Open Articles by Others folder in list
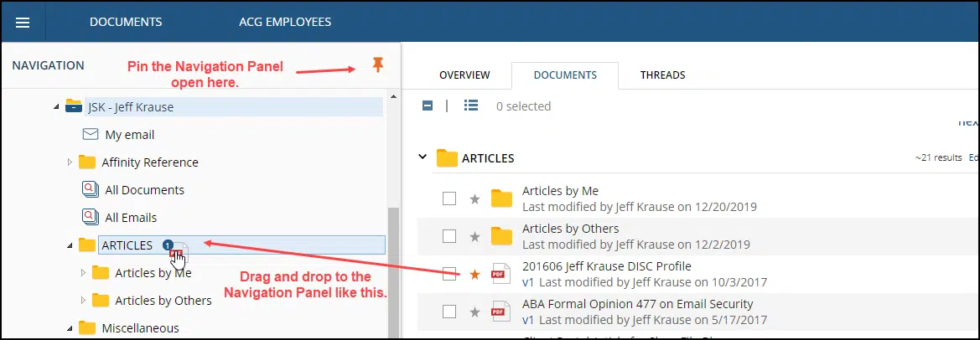Image resolution: width=980 pixels, height=340 pixels. [571, 229]
